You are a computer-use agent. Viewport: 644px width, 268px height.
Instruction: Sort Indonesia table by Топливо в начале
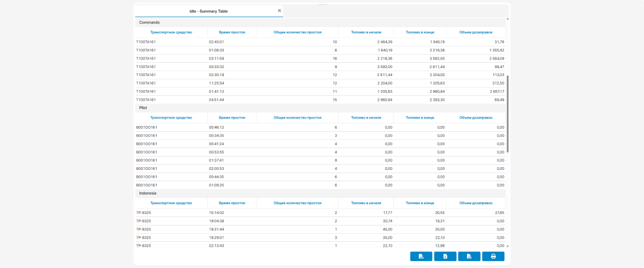coord(366,203)
